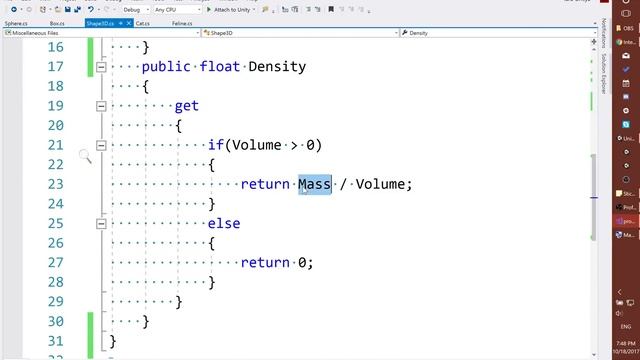Close the Shape3D.cs tab

coord(129,24)
